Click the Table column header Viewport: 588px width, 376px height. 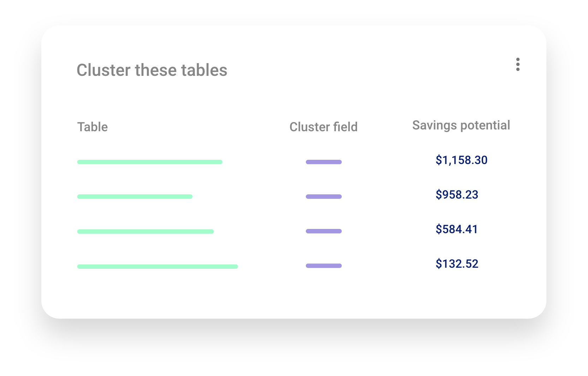tap(93, 127)
